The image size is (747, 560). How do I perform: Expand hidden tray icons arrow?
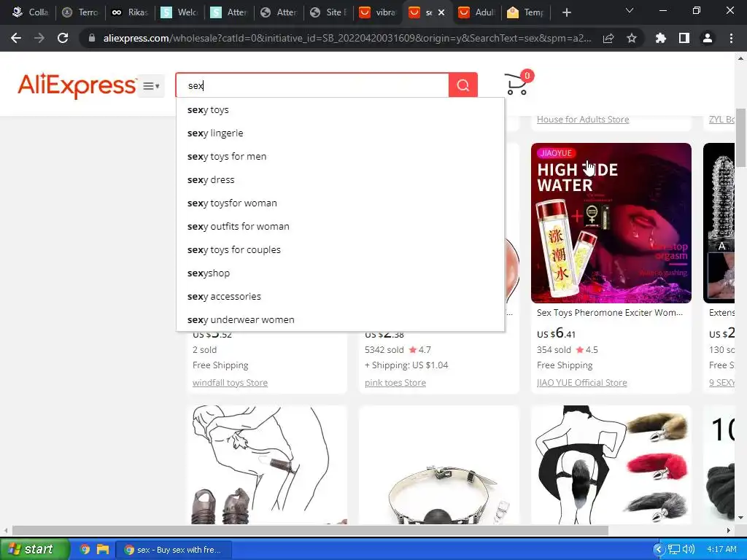tap(659, 550)
